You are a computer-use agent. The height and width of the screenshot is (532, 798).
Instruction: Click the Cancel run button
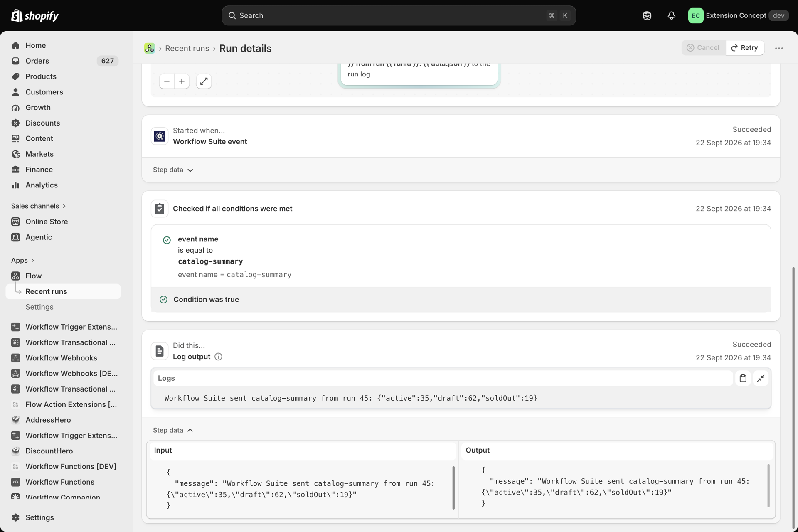703,48
